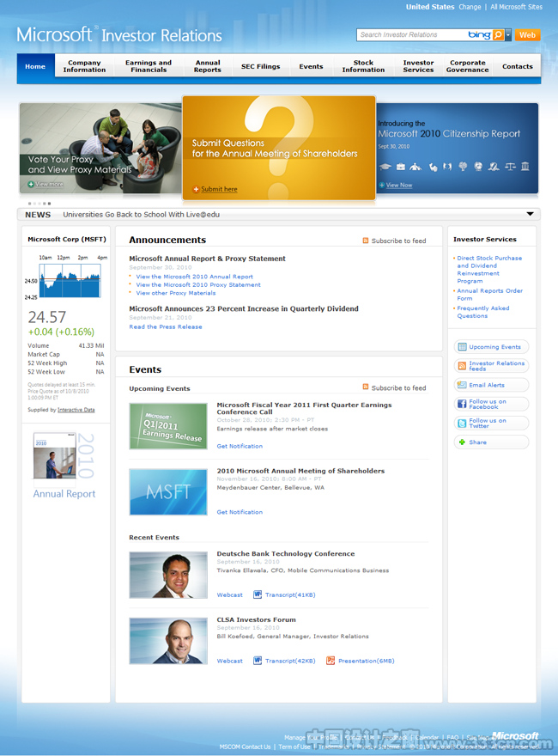Viewport: 558px width, 756px height.
Task: View the Microsoft 2010 Annual Report link
Action: [194, 277]
